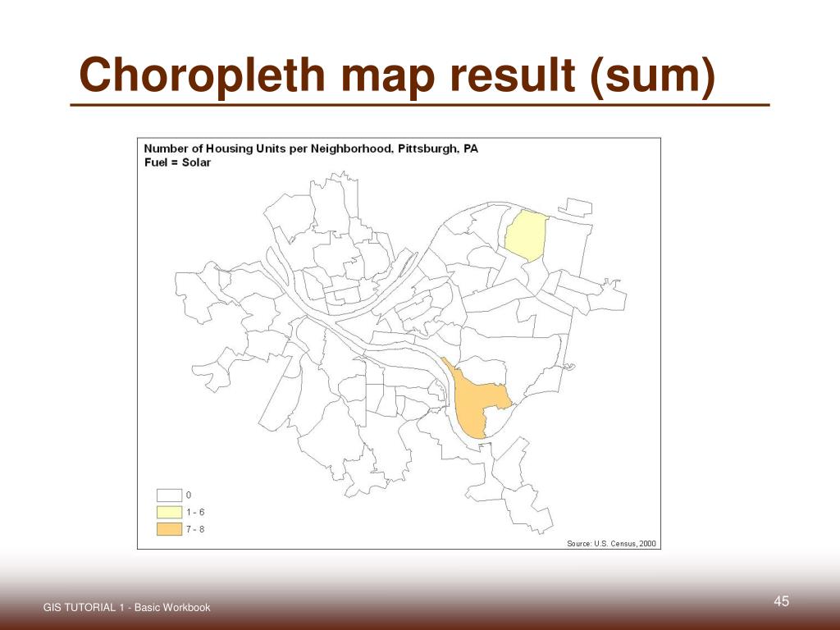Click the legend label '0'

coord(189,495)
